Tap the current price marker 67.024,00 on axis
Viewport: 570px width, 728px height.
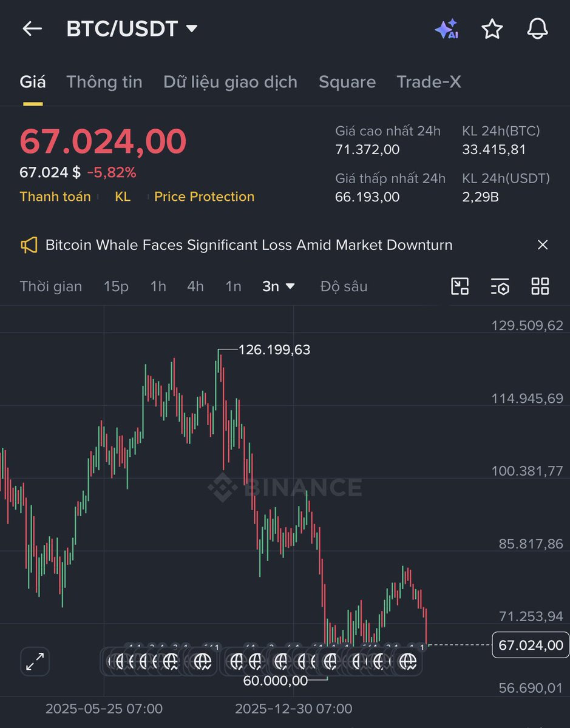point(531,645)
